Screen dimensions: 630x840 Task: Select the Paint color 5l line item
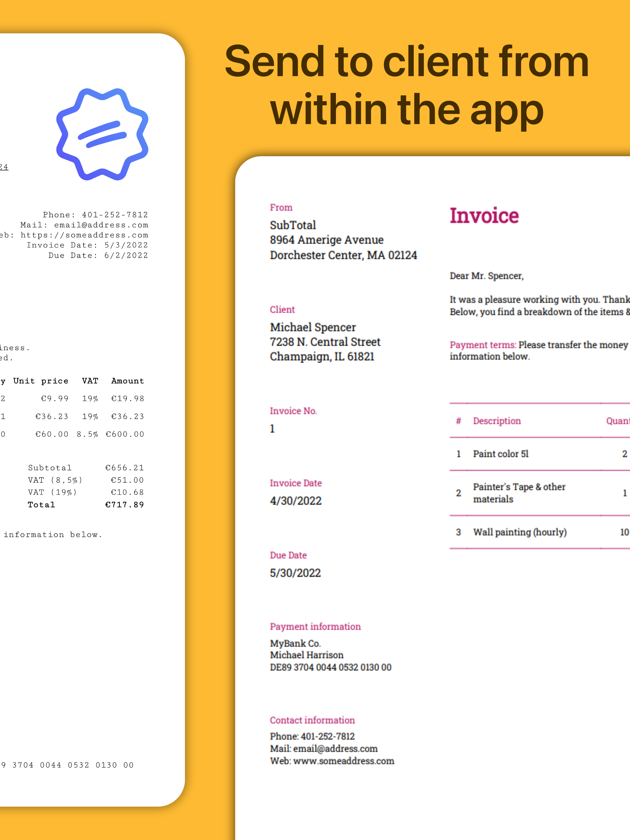(501, 454)
